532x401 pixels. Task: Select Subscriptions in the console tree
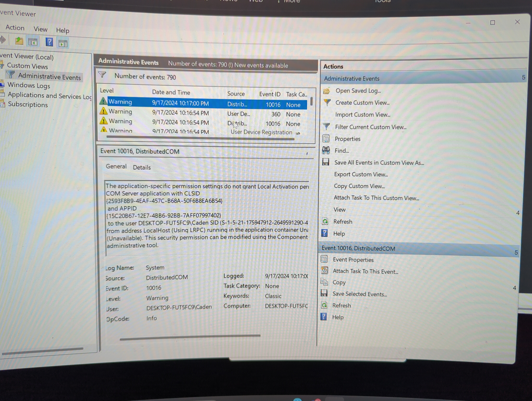click(28, 104)
